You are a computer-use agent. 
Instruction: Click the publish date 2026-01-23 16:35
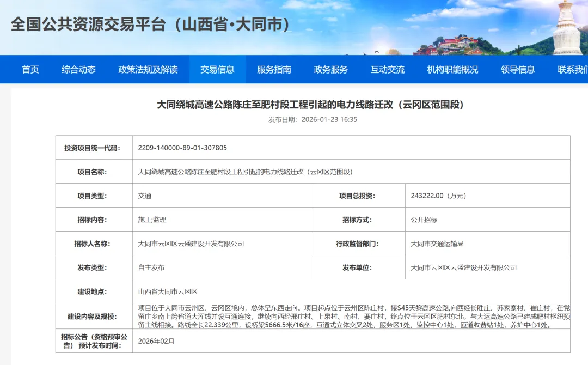point(329,119)
